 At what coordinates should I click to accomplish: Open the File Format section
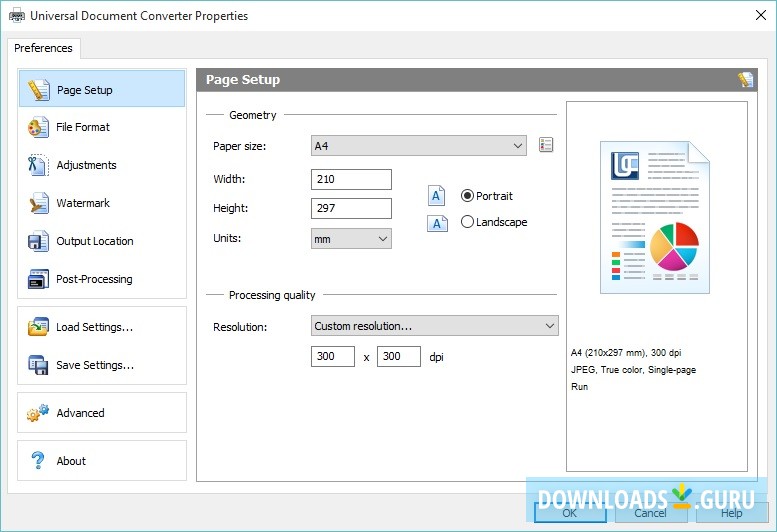pyautogui.click(x=102, y=127)
